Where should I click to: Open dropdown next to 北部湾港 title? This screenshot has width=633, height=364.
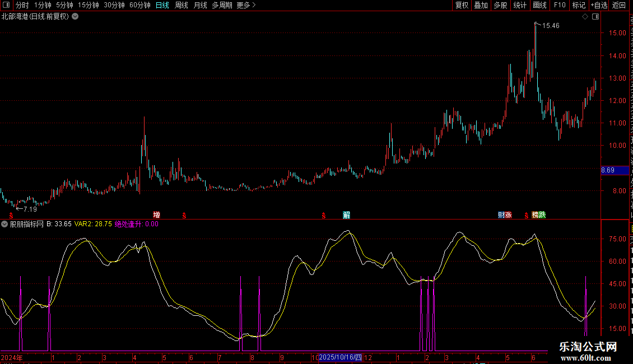[75, 17]
